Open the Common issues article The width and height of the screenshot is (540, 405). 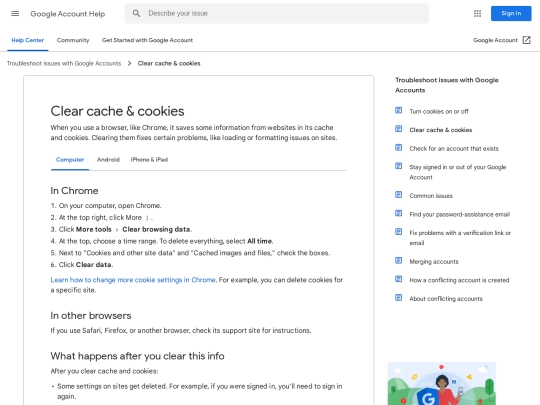(x=431, y=196)
